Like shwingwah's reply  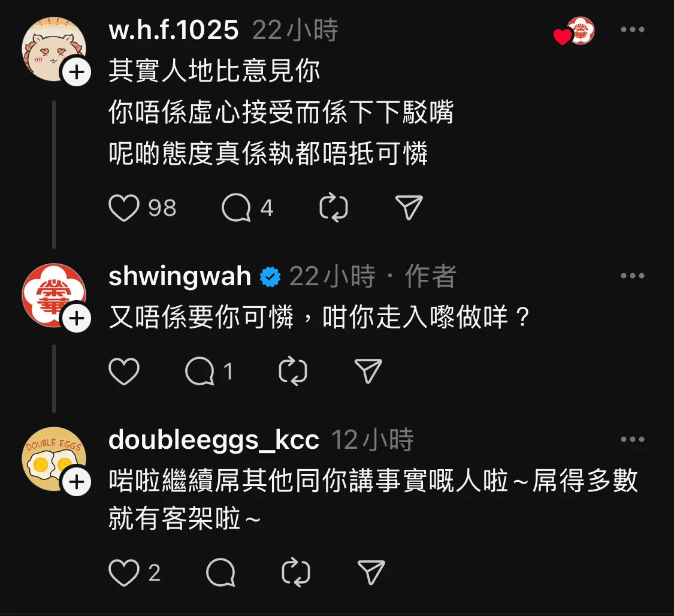tap(124, 371)
